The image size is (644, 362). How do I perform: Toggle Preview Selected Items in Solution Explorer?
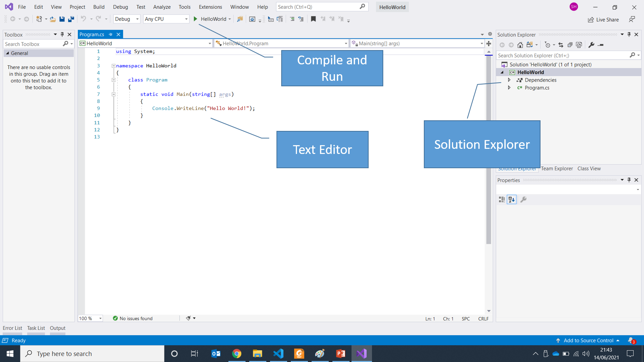point(600,45)
